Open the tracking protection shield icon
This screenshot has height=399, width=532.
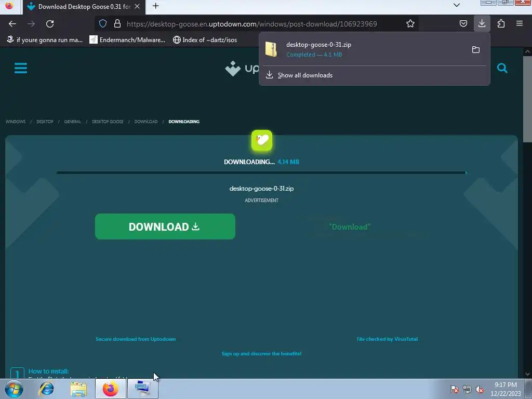pyautogui.click(x=103, y=23)
